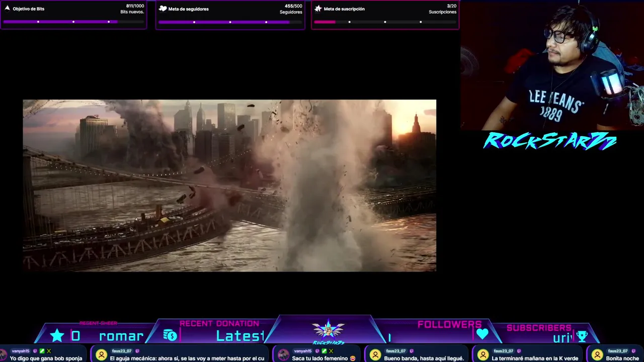Click the Meta de suscripción progress bar

click(x=385, y=22)
